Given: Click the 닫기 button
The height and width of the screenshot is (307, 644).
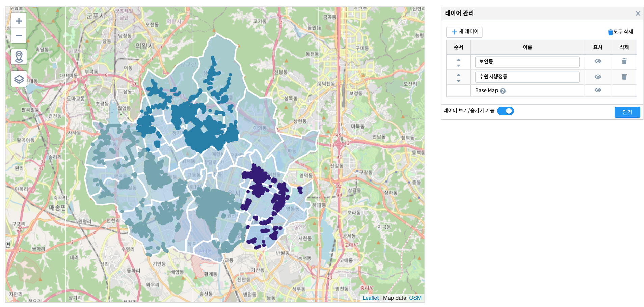Looking at the screenshot, I should click(x=627, y=112).
